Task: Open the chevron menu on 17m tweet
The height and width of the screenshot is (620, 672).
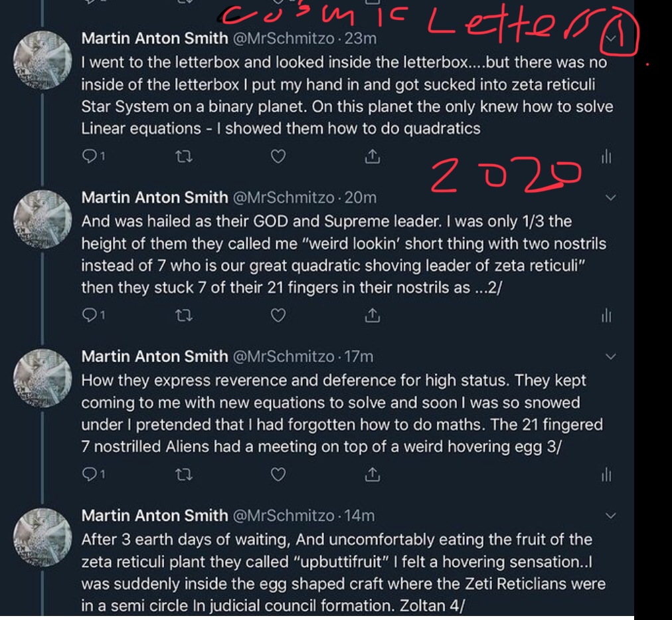Action: click(x=610, y=357)
